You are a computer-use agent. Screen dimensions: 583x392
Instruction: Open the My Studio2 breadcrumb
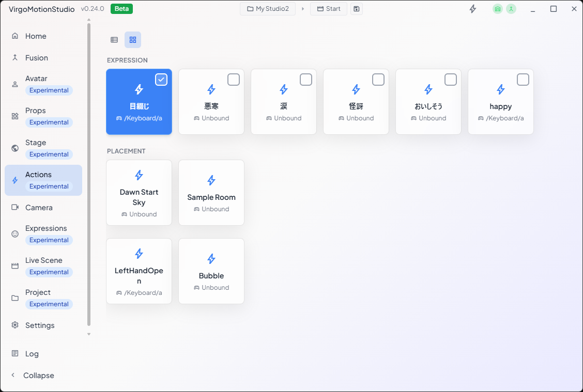click(268, 9)
